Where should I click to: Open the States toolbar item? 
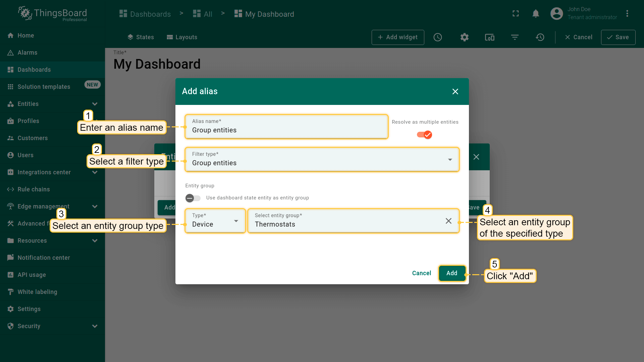[141, 37]
